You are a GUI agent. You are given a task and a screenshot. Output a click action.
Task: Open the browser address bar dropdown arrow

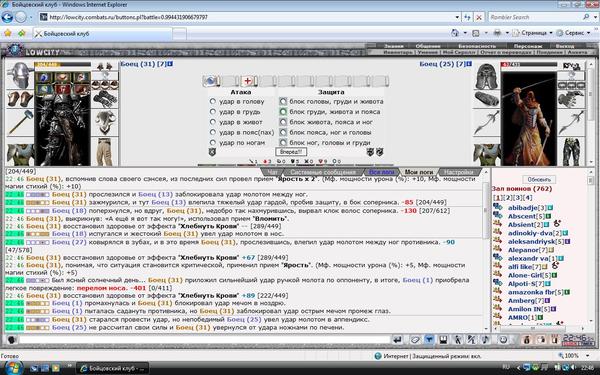click(x=457, y=17)
